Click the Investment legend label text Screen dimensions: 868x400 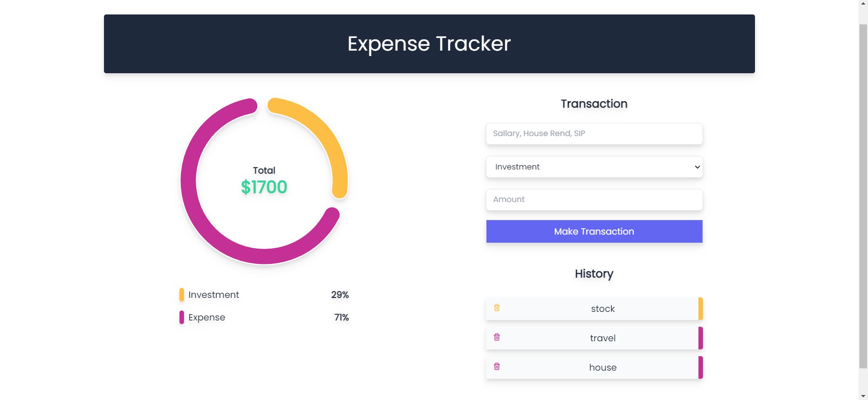click(x=213, y=295)
